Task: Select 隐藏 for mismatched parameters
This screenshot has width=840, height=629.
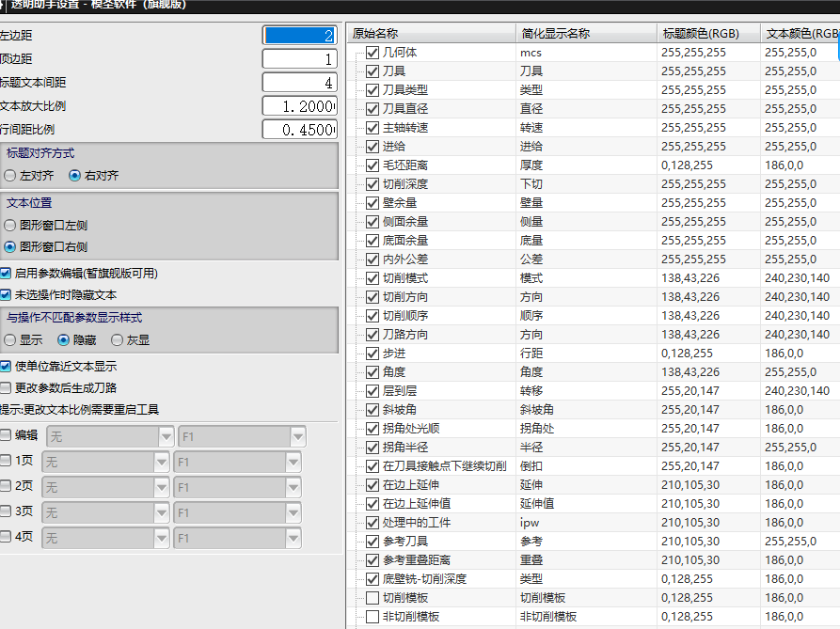Action: click(x=64, y=340)
